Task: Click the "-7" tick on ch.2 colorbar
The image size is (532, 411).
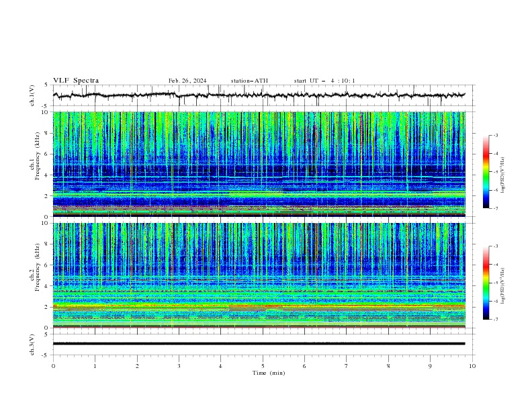Action: [496, 319]
